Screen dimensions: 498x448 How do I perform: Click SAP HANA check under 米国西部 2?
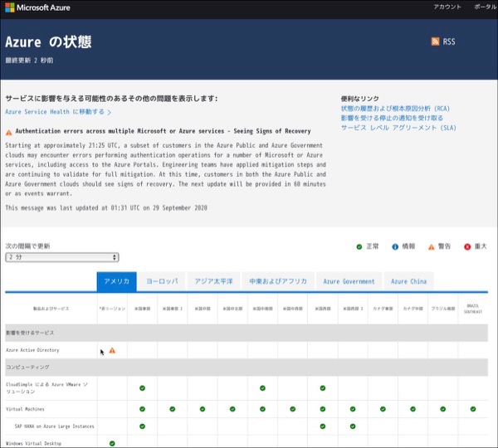(353, 426)
